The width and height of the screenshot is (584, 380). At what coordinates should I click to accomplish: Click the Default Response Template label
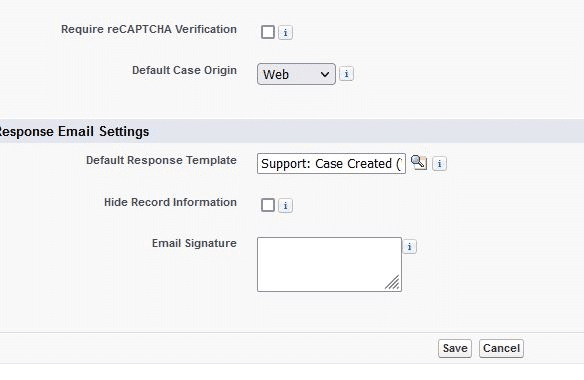(x=161, y=160)
